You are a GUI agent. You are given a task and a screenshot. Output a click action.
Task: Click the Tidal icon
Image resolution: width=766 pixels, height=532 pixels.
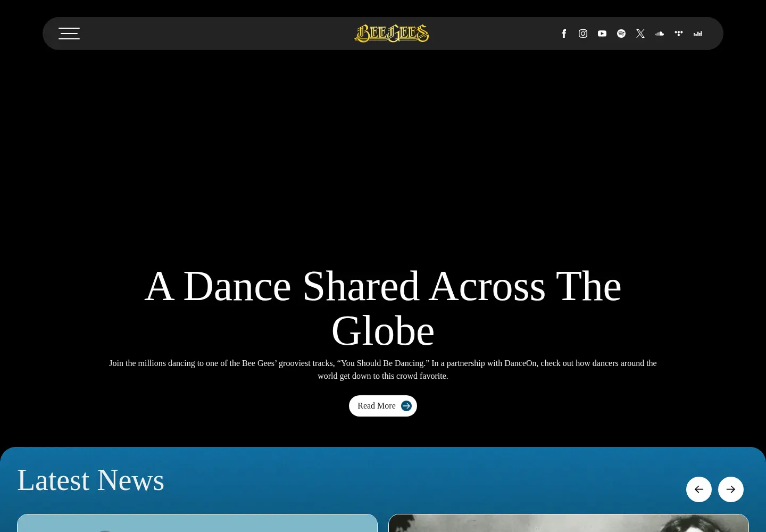coord(679,34)
